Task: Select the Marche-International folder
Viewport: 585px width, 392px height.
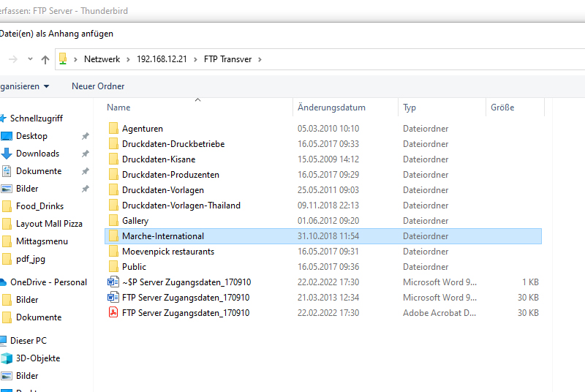Action: [x=162, y=236]
